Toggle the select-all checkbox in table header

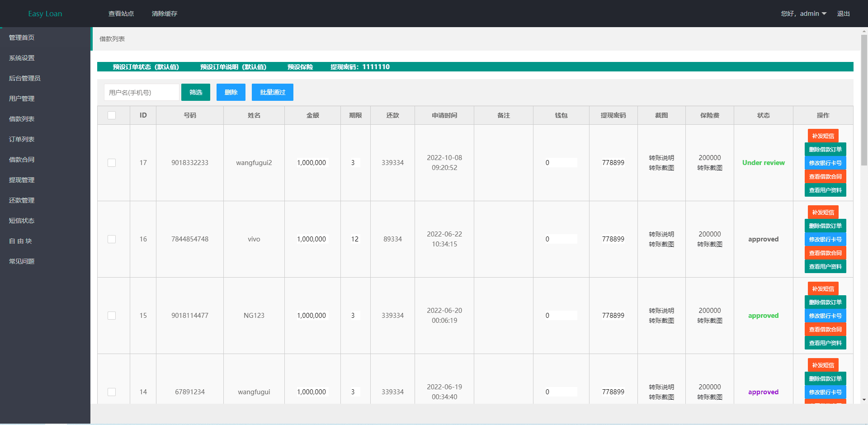click(x=112, y=115)
